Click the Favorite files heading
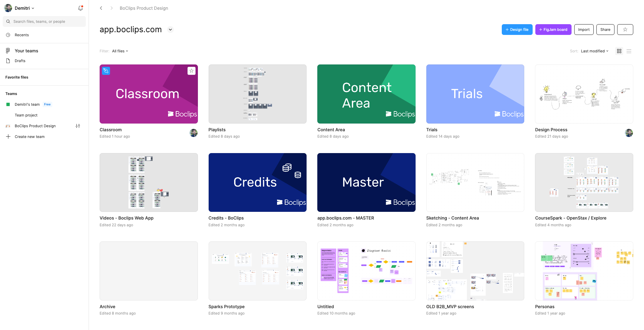The width and height of the screenshot is (644, 330). 17,77
